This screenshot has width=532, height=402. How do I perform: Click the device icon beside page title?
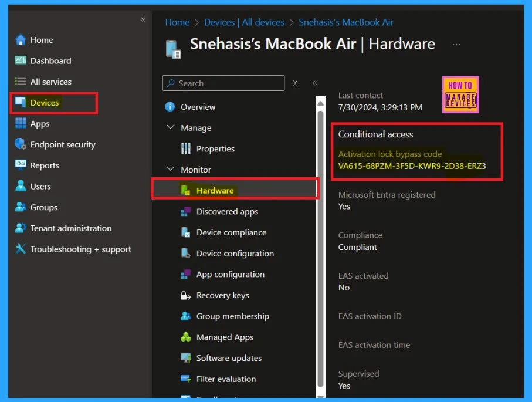coord(173,49)
